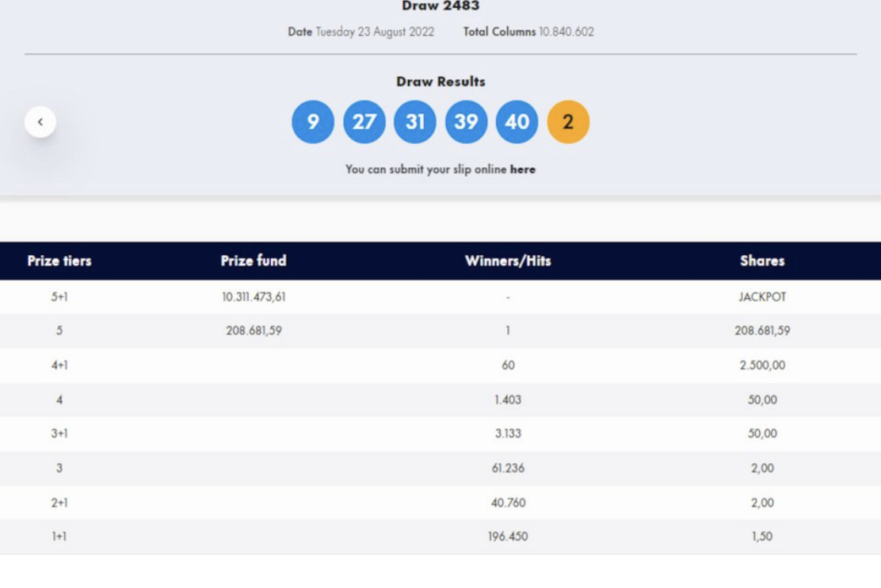Select the blue number 39 ball
Viewport: 881px width, 588px height.
(466, 122)
